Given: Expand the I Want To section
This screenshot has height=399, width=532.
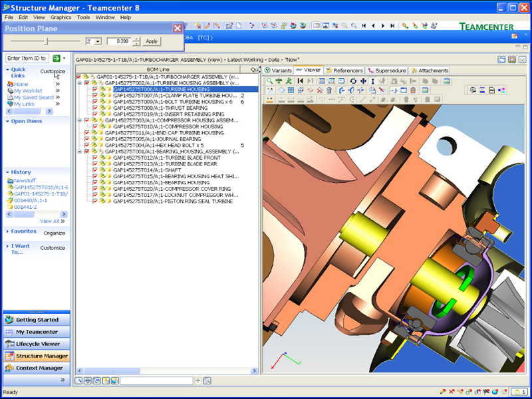Looking at the screenshot, I should tap(7, 246).
